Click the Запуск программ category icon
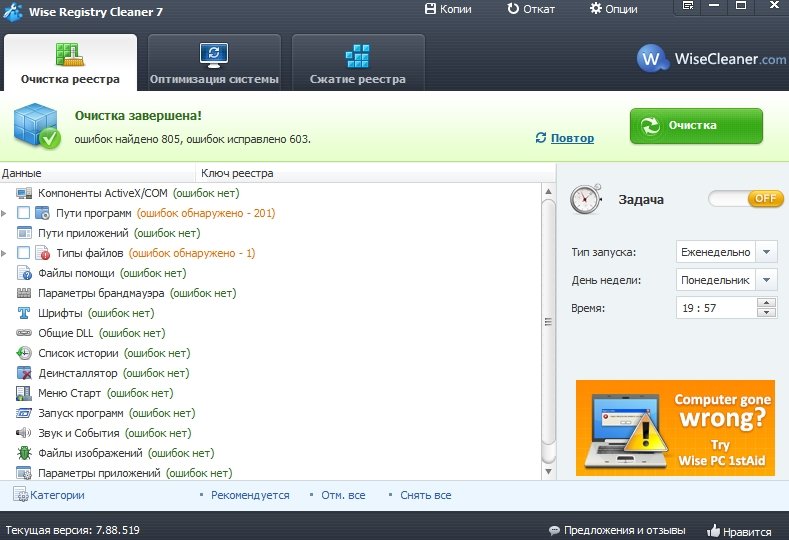The width and height of the screenshot is (789, 540). [24, 413]
